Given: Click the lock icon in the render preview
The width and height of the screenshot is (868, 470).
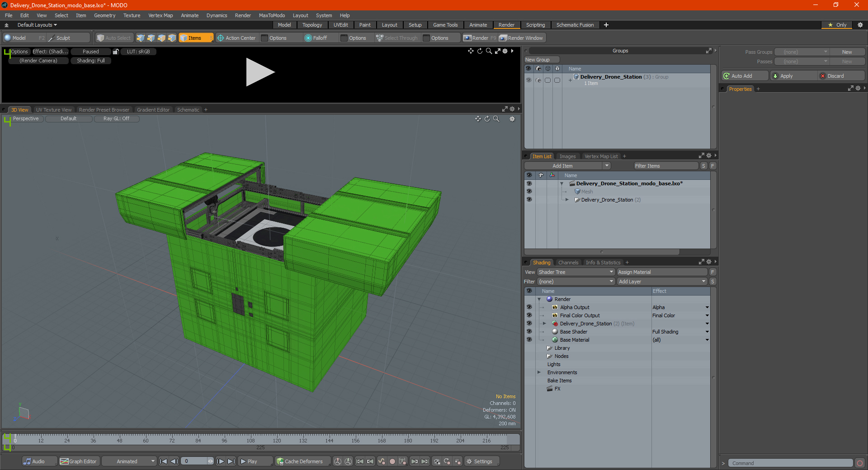Looking at the screenshot, I should coord(116,52).
